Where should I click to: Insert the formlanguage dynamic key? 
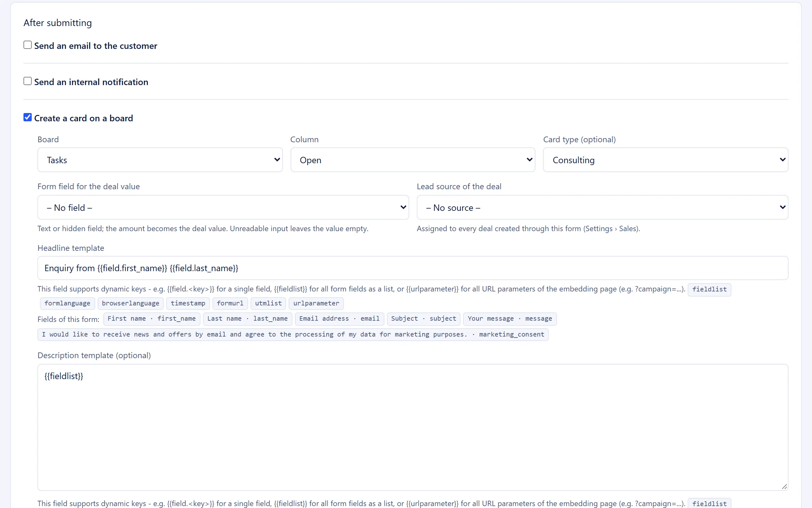pos(68,304)
